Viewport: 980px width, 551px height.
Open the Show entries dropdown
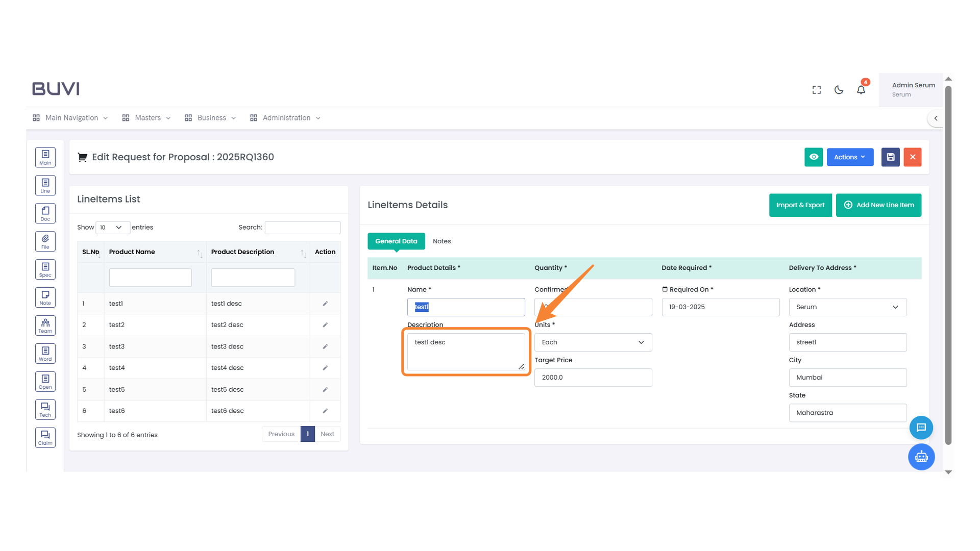112,227
